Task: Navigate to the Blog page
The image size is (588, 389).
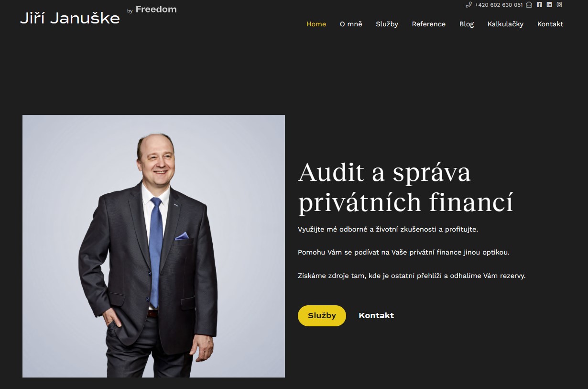Action: coord(467,24)
